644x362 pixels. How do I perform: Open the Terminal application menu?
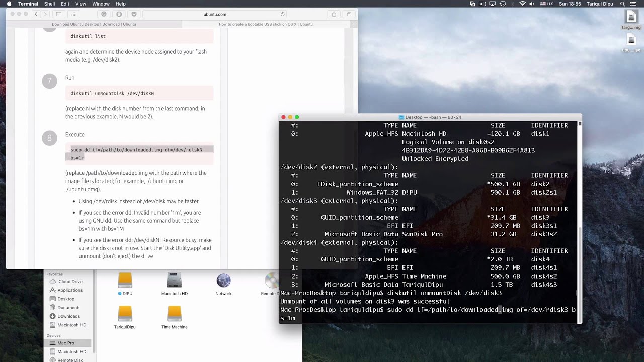(28, 4)
